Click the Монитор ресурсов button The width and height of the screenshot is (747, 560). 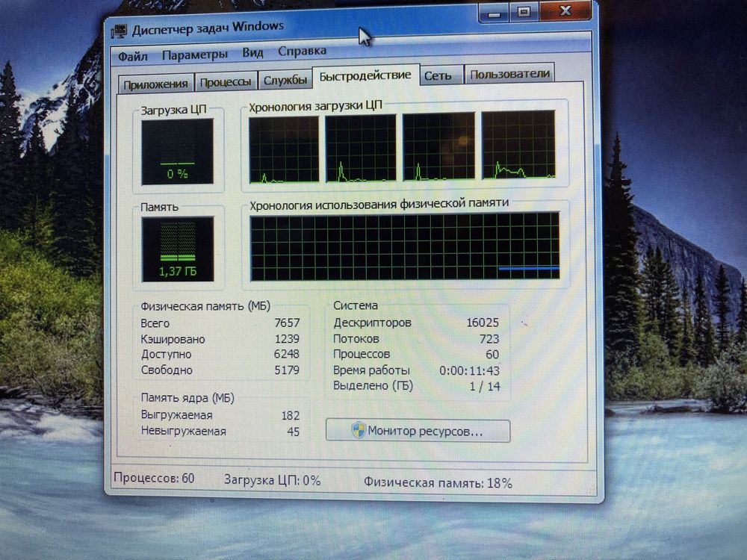pos(418,431)
